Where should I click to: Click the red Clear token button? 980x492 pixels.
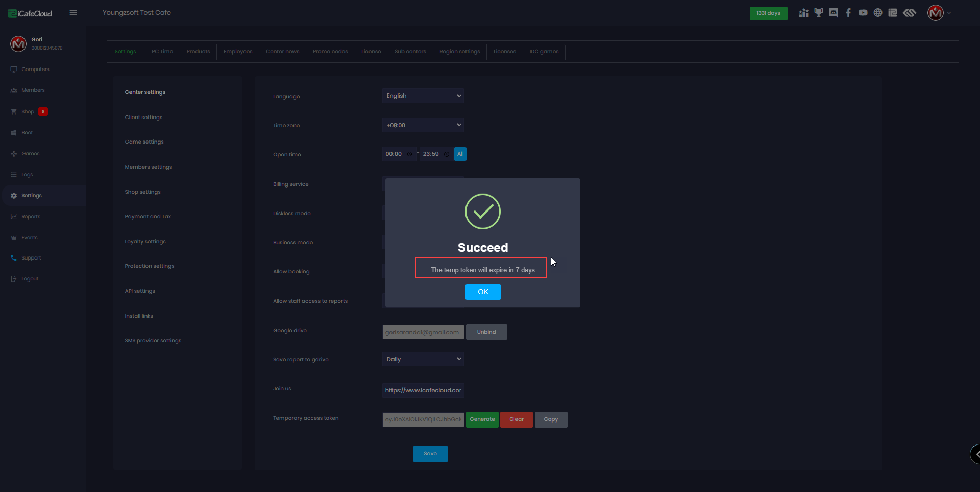[517, 419]
